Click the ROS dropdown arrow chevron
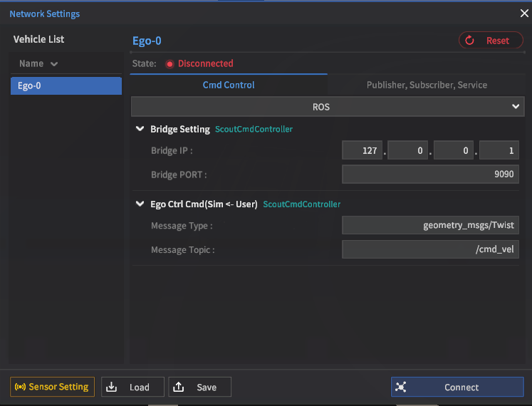Image resolution: width=532 pixels, height=406 pixels. coord(516,107)
